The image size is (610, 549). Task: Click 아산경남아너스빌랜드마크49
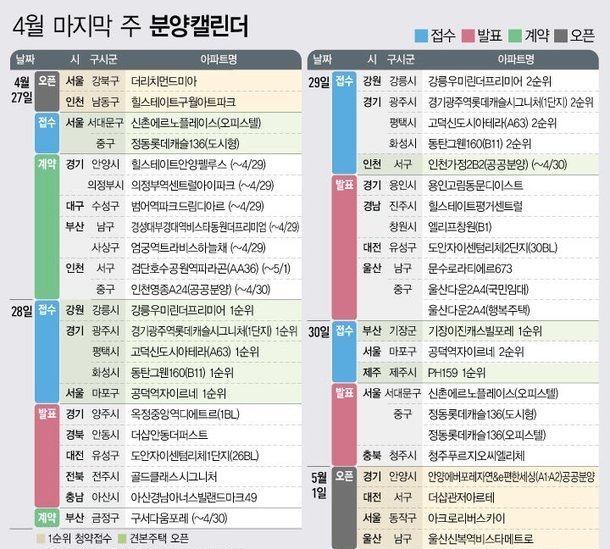click(194, 498)
